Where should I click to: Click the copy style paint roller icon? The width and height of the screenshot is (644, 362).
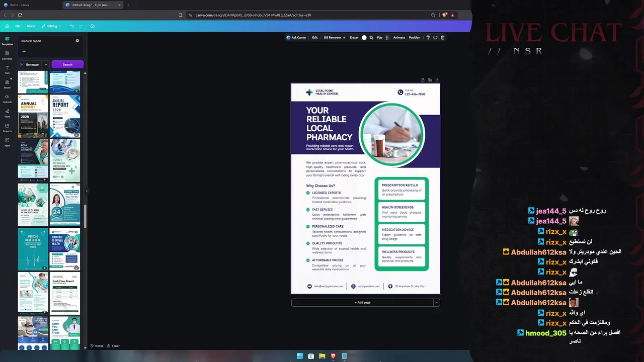pyautogui.click(x=428, y=38)
